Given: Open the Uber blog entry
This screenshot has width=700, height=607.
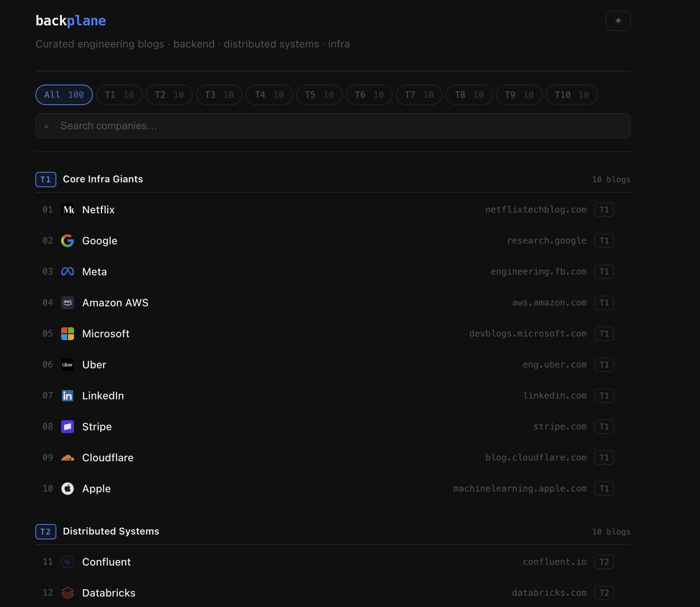Looking at the screenshot, I should coord(333,365).
